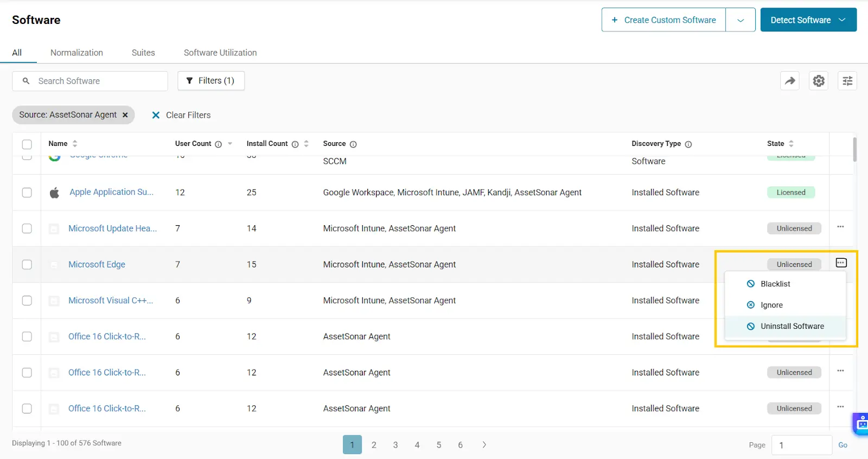Image resolution: width=868 pixels, height=459 pixels.
Task: Click the Blacklist icon in the menu
Action: click(751, 284)
